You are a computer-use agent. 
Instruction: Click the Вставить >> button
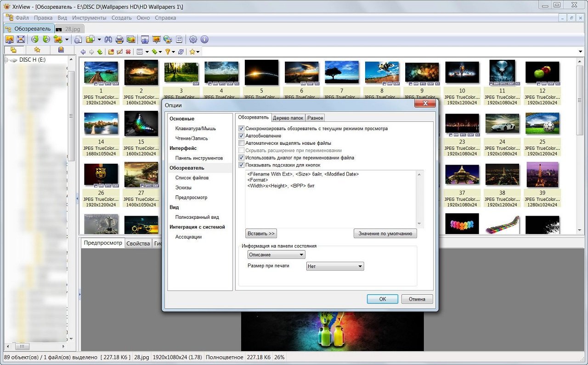261,234
